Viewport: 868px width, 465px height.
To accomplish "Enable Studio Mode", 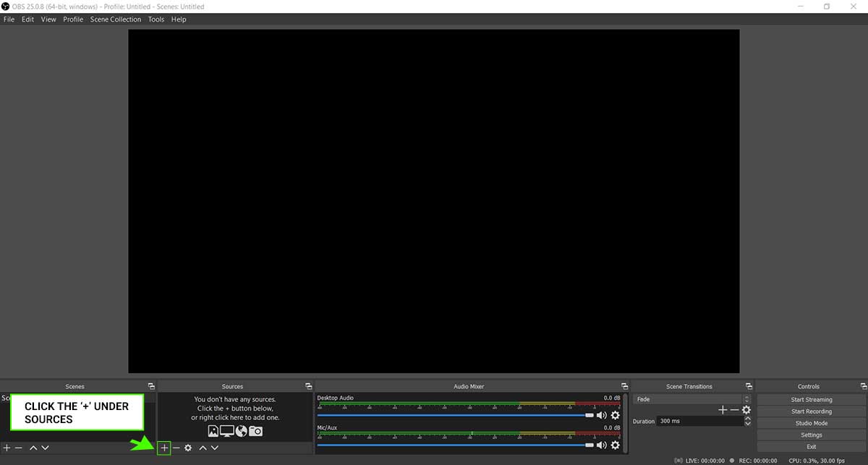I will click(812, 423).
